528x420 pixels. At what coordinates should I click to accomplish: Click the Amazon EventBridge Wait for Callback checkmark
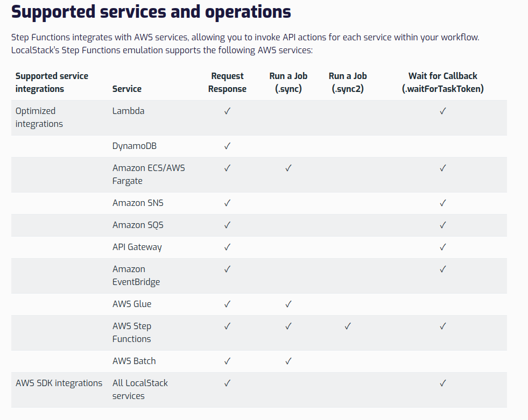443,269
